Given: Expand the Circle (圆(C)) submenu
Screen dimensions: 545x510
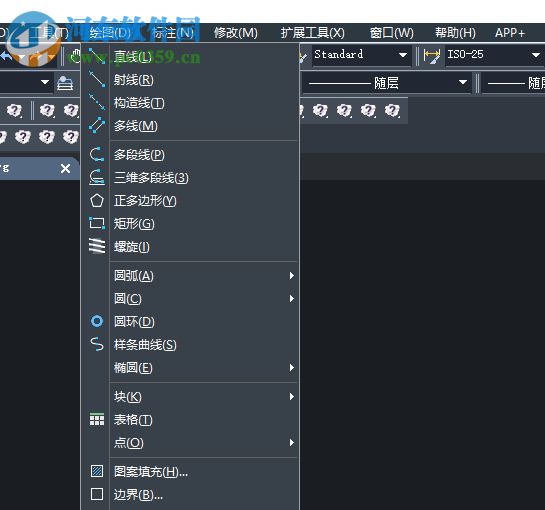Looking at the screenshot, I should 190,299.
